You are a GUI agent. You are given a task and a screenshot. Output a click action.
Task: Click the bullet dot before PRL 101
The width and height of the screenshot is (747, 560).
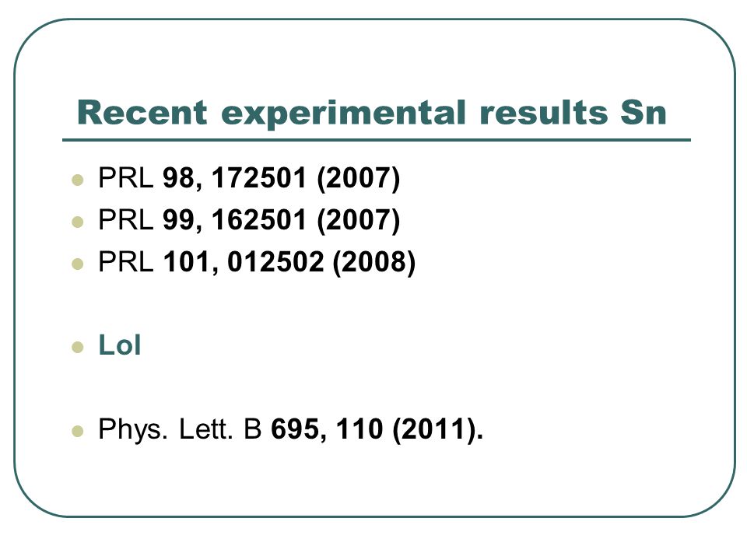click(x=78, y=264)
